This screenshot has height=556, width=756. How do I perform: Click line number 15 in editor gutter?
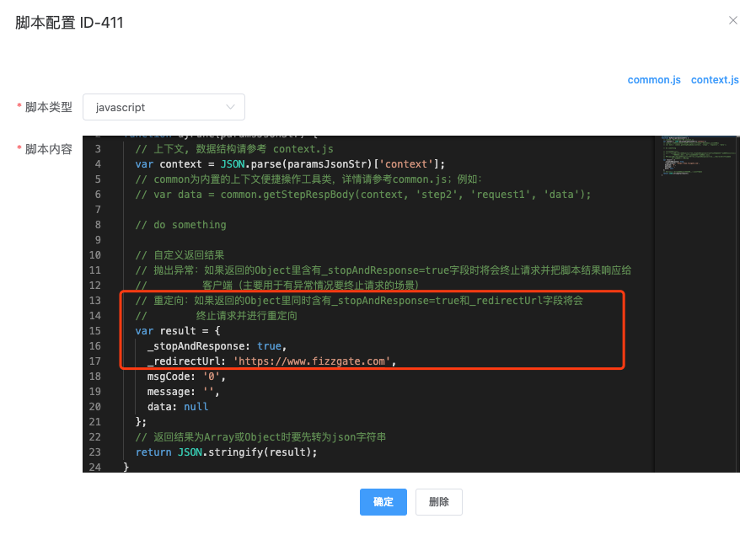pos(95,331)
